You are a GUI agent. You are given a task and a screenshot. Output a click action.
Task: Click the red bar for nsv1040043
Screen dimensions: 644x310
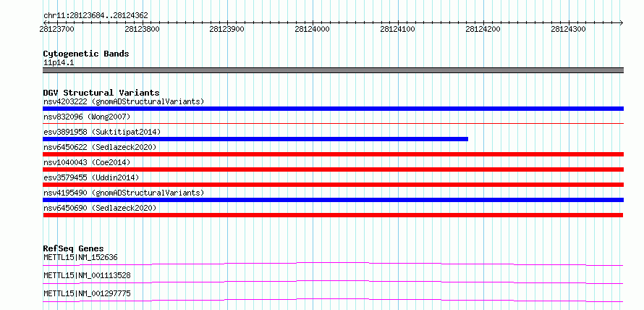pyautogui.click(x=333, y=169)
